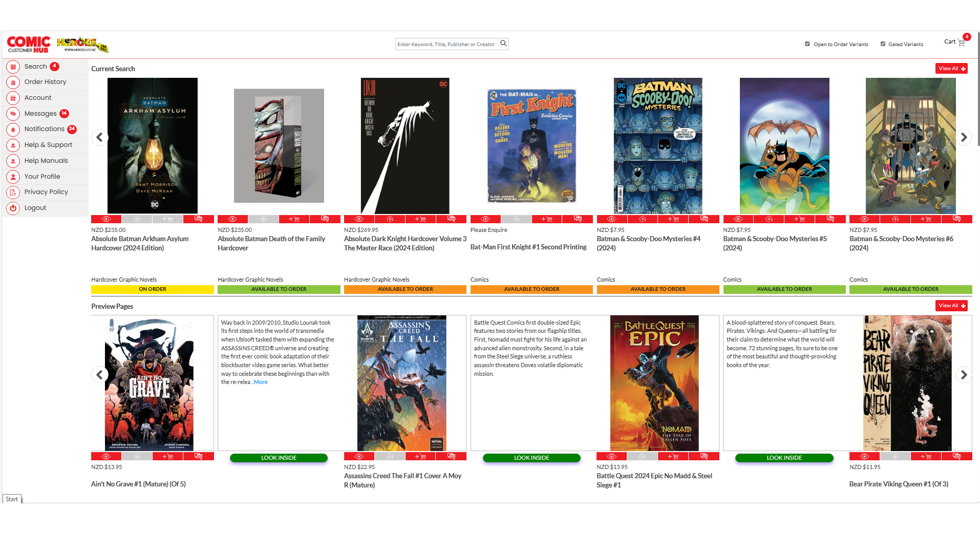The width and height of the screenshot is (980, 533).
Task: Expand View All for Current Search
Action: [951, 69]
